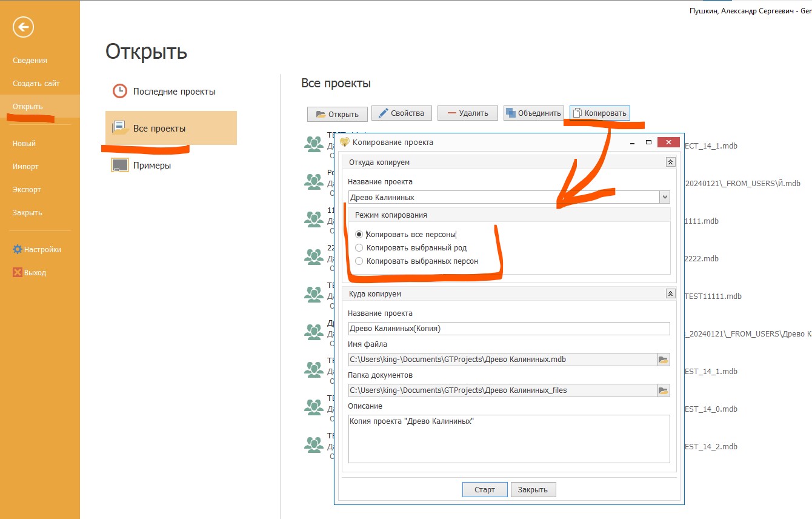This screenshot has height=519, width=812.
Task: Open Настройки gear icon in sidebar
Action: tap(18, 249)
